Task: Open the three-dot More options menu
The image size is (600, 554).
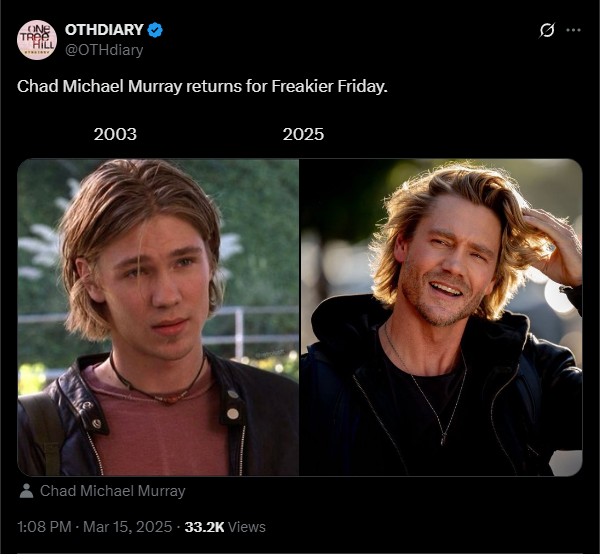Action: pyautogui.click(x=573, y=30)
